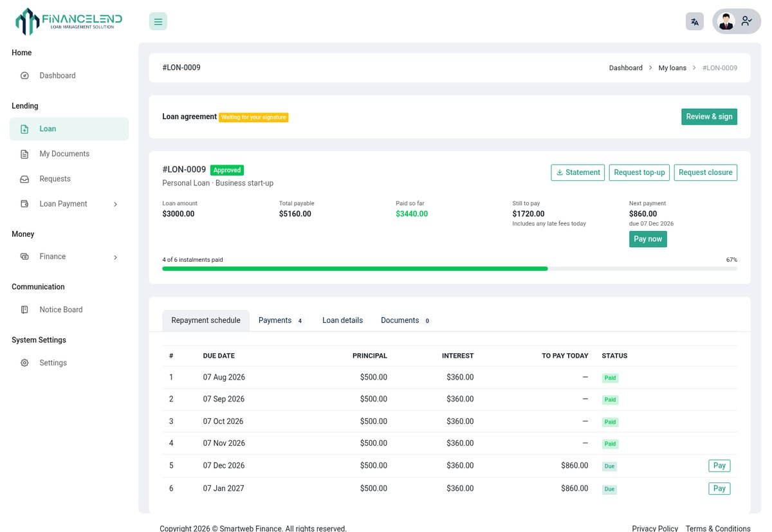772x532 pixels.
Task: Expand the Loan Payment submenu chevron
Action: click(x=115, y=204)
